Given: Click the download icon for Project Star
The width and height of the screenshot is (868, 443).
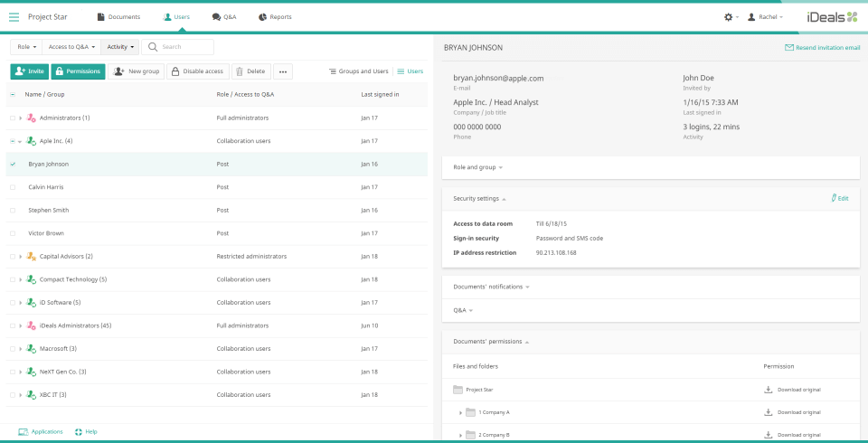Looking at the screenshot, I should (768, 390).
